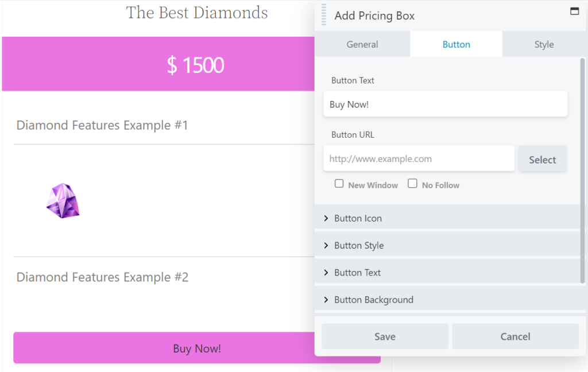Image resolution: width=588 pixels, height=372 pixels.
Task: Click The Best Diamonds page title
Action: point(196,13)
